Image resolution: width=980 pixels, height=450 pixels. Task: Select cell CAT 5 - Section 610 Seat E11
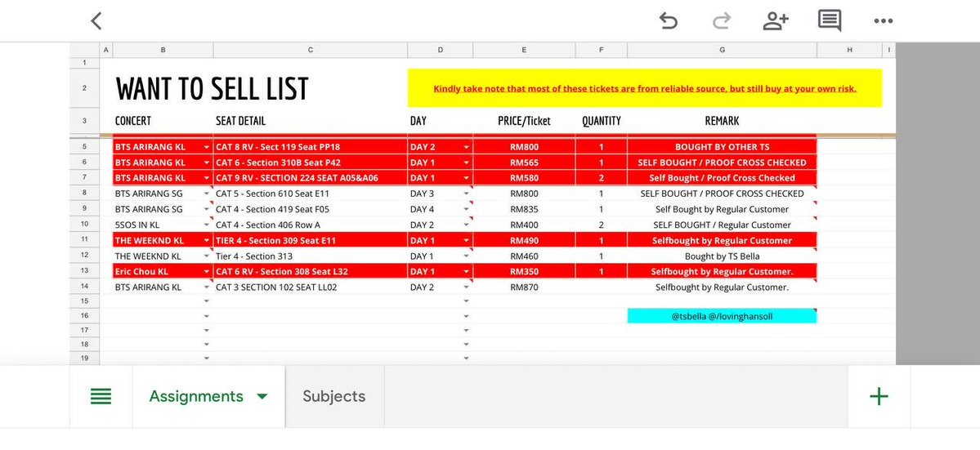[311, 194]
